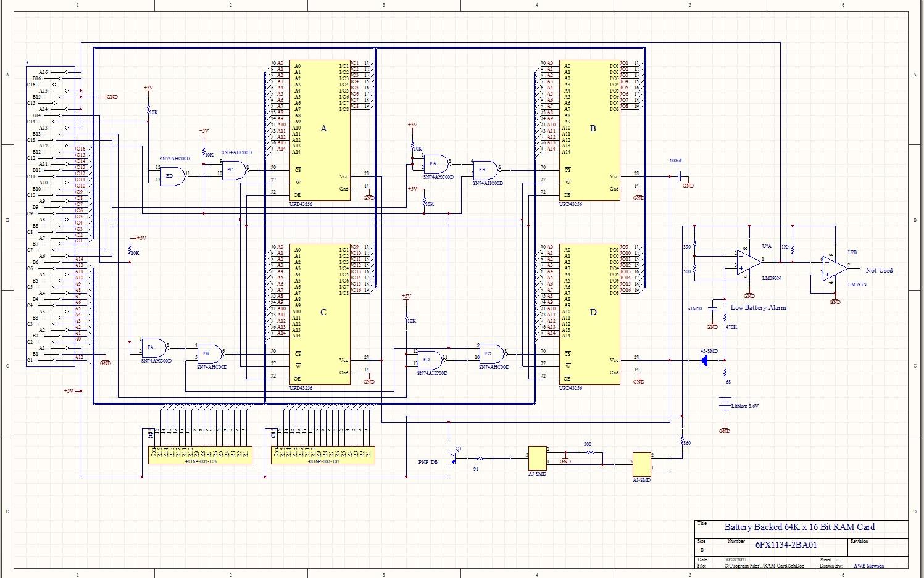924x578 pixels.
Task: Click the '45-SMD' diode label
Action: (709, 351)
